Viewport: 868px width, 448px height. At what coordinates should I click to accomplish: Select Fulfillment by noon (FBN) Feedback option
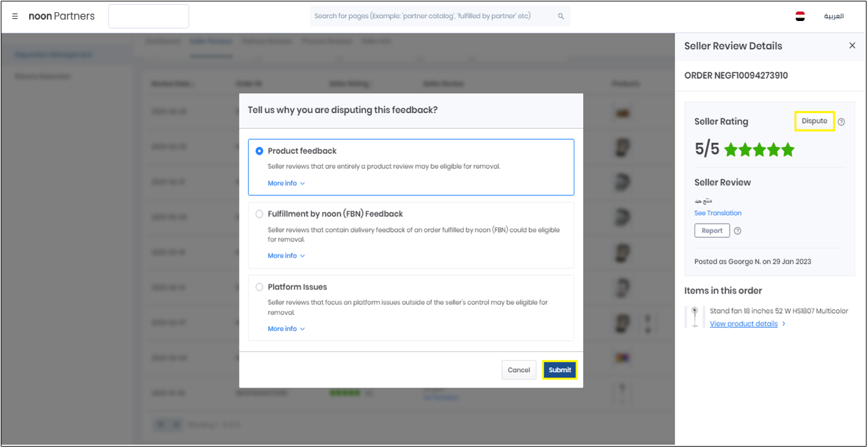(x=260, y=214)
